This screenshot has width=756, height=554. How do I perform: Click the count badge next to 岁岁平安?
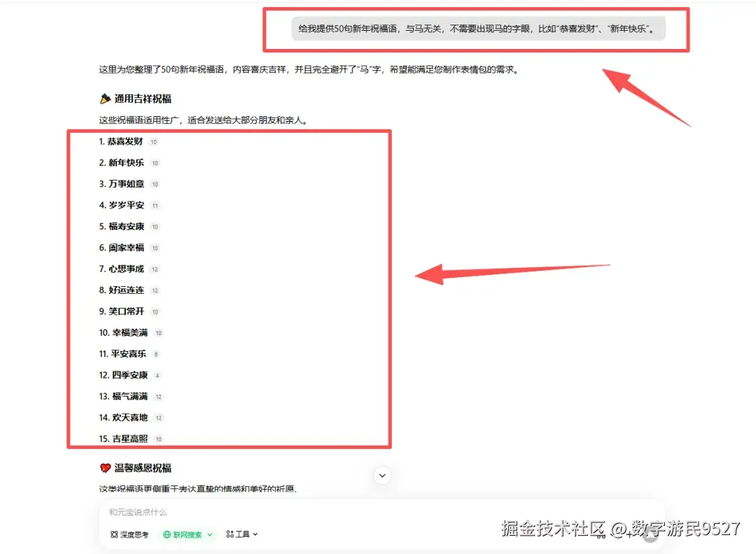[155, 205]
